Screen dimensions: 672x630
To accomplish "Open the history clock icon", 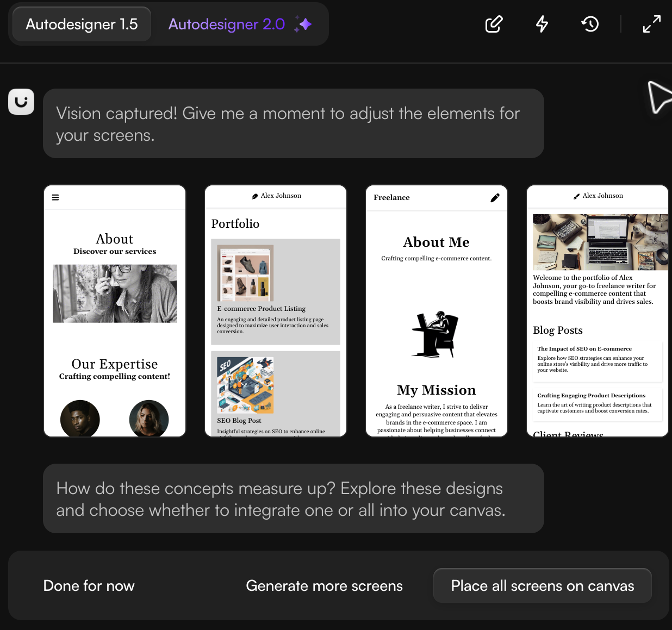I will (x=590, y=24).
